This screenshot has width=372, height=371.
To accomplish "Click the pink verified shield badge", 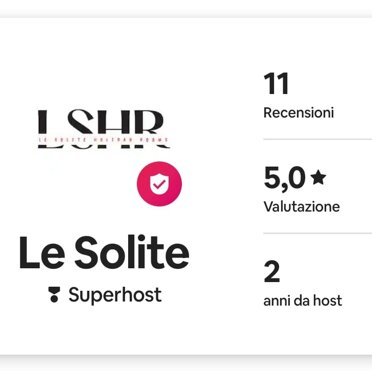I will [159, 184].
